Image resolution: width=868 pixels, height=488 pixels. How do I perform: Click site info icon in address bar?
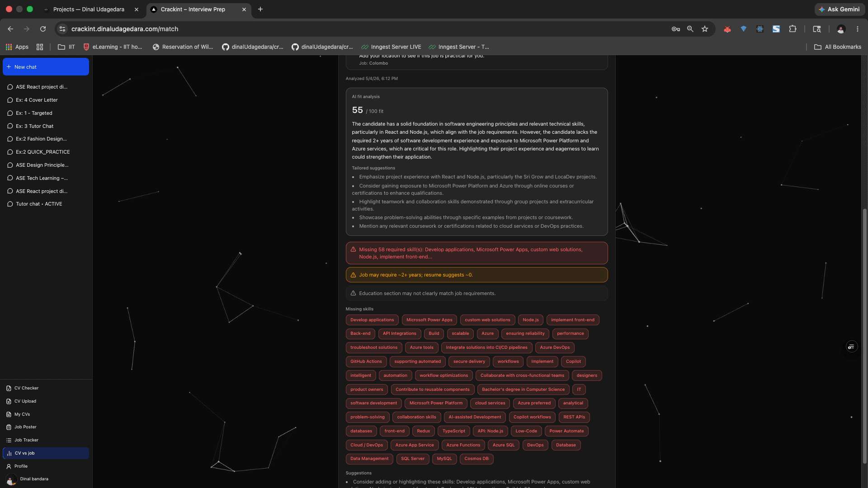[62, 29]
